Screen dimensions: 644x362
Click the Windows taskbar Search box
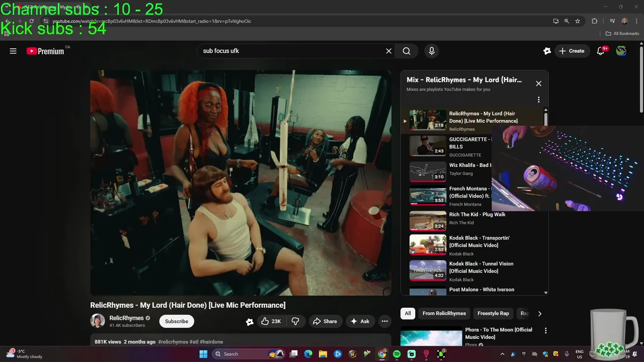click(x=248, y=354)
